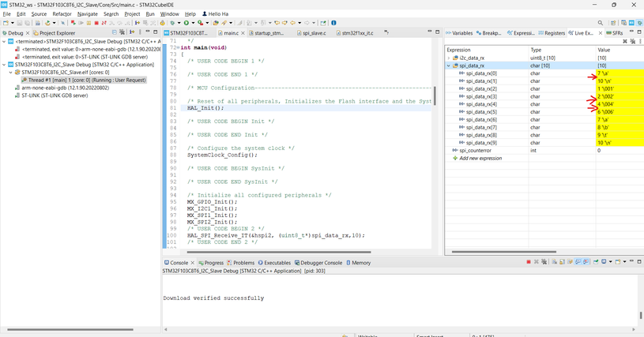Click Add new expression entry
644x337 pixels.
(480, 158)
